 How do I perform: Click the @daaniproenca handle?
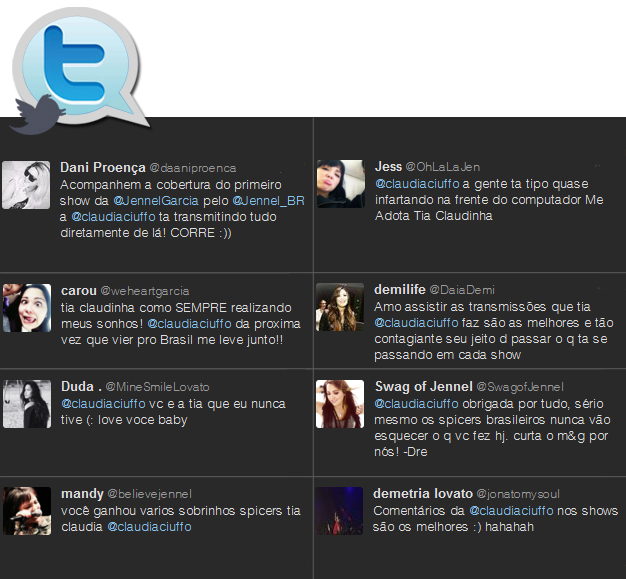click(x=193, y=168)
